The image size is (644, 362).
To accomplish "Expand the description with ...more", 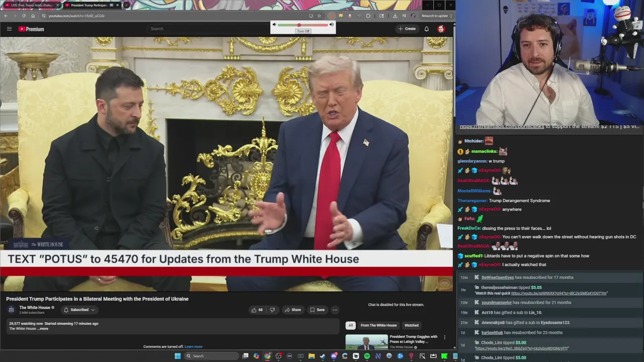I will point(43,329).
